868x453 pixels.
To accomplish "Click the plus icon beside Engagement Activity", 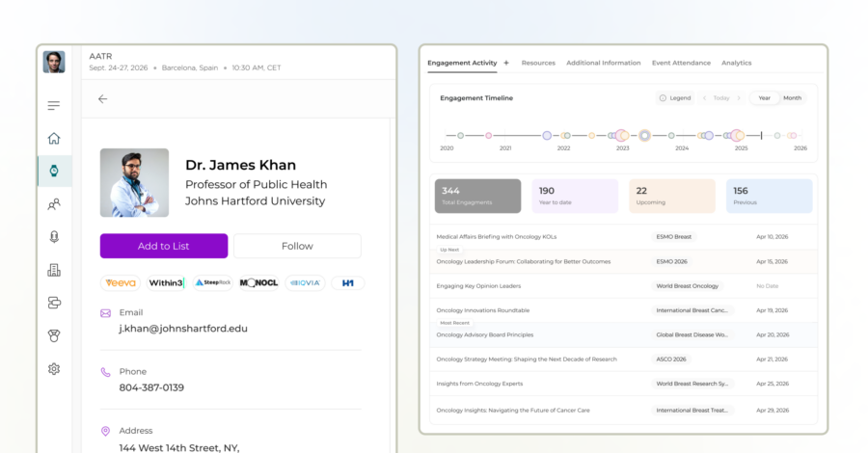I will (x=506, y=63).
